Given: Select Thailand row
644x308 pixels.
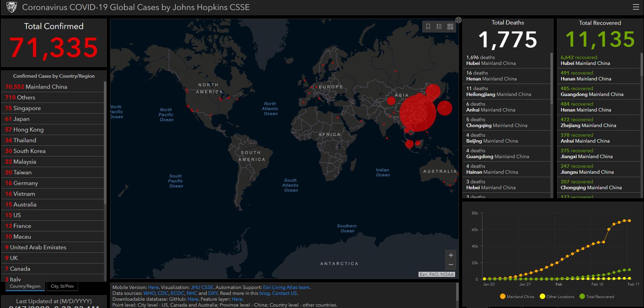Looking at the screenshot, I should [x=52, y=140].
